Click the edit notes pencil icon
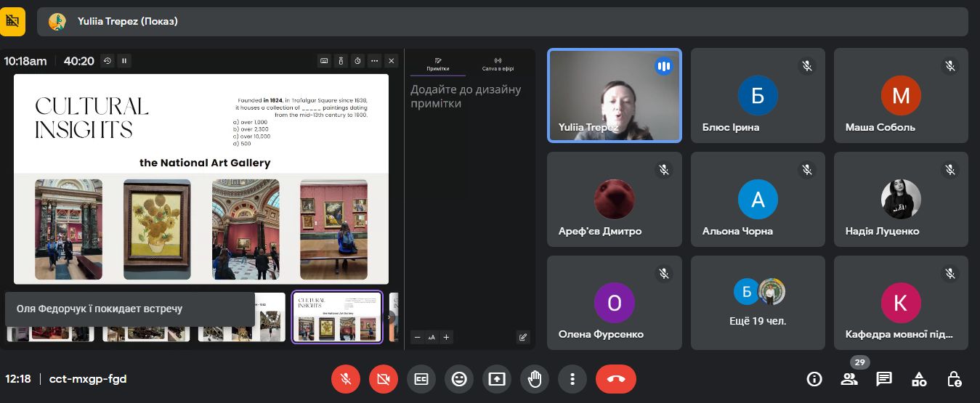This screenshot has width=980, height=403. pyautogui.click(x=523, y=337)
